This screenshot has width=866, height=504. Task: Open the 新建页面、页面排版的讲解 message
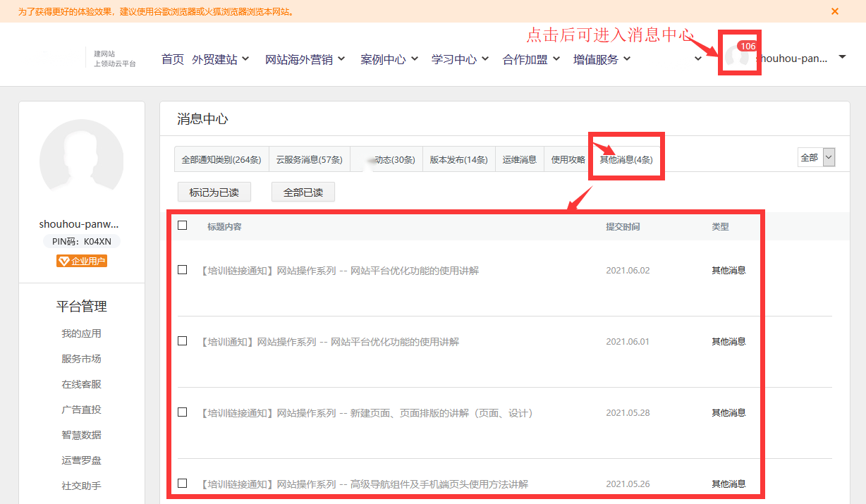367,413
